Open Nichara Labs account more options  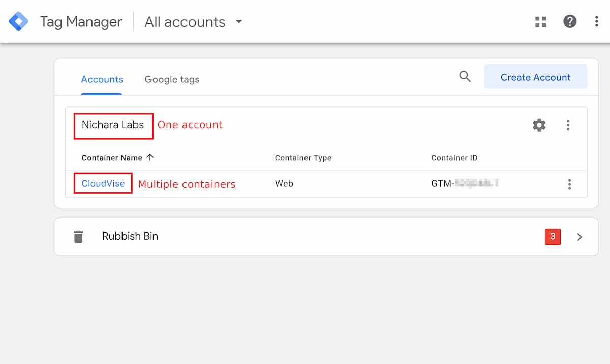pos(568,125)
